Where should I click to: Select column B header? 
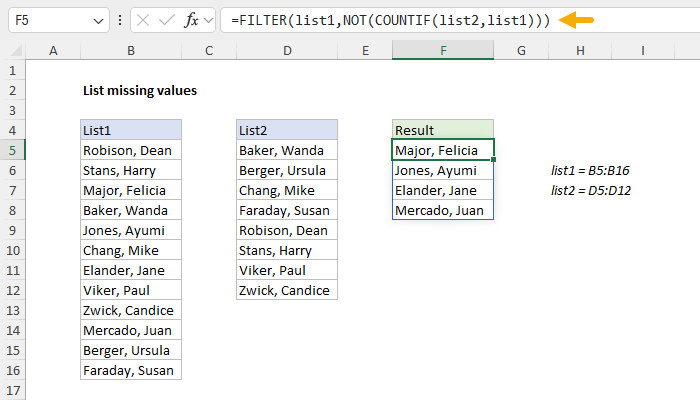click(131, 50)
